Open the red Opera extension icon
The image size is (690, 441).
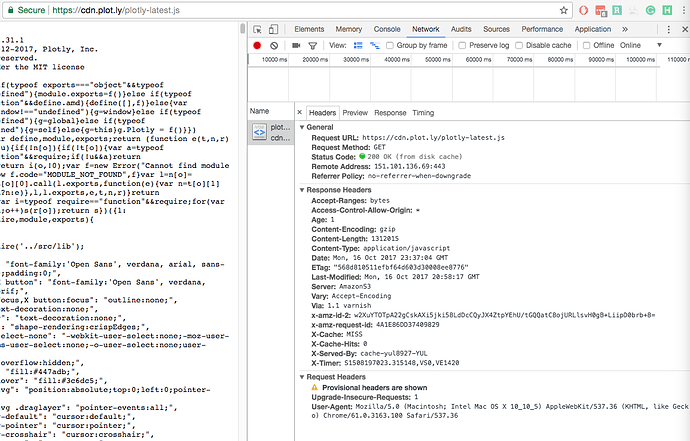pos(584,10)
